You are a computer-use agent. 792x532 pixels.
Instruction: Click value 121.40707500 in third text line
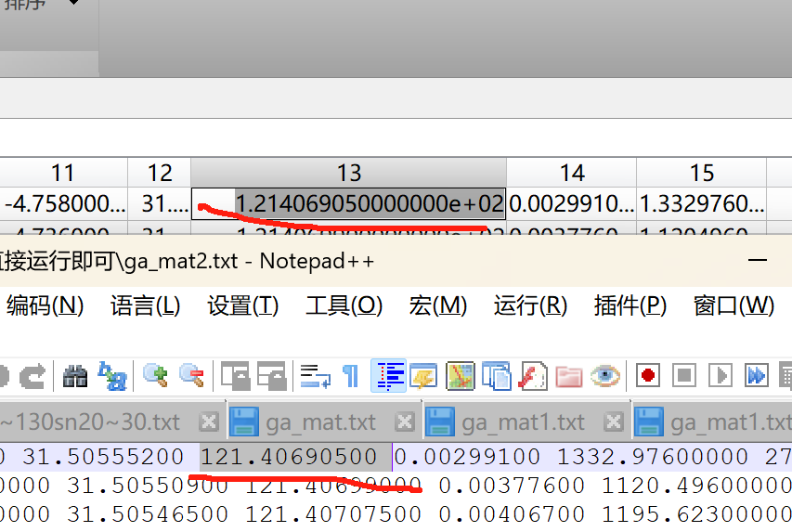click(333, 514)
